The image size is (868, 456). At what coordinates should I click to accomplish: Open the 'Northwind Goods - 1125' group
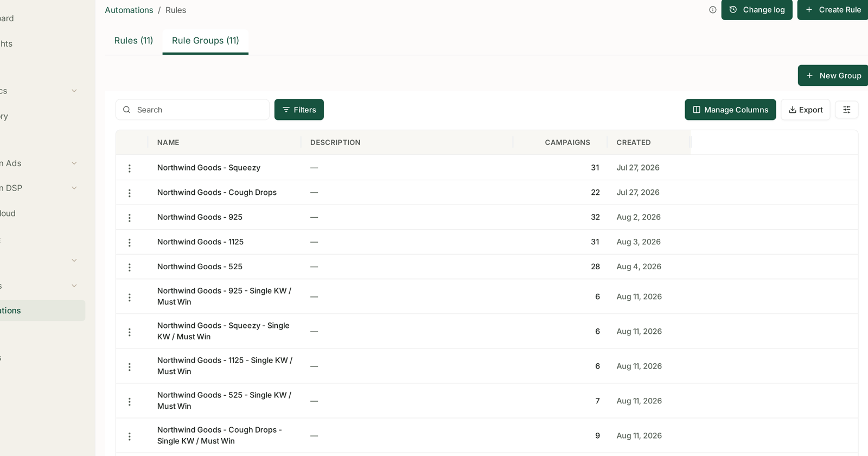click(x=200, y=242)
